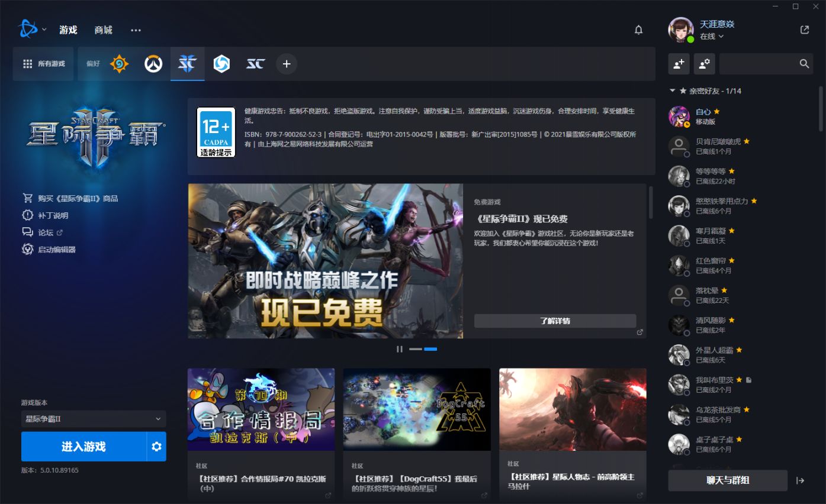Click the free-to-play banner image
This screenshot has width=826, height=504.
tap(326, 261)
